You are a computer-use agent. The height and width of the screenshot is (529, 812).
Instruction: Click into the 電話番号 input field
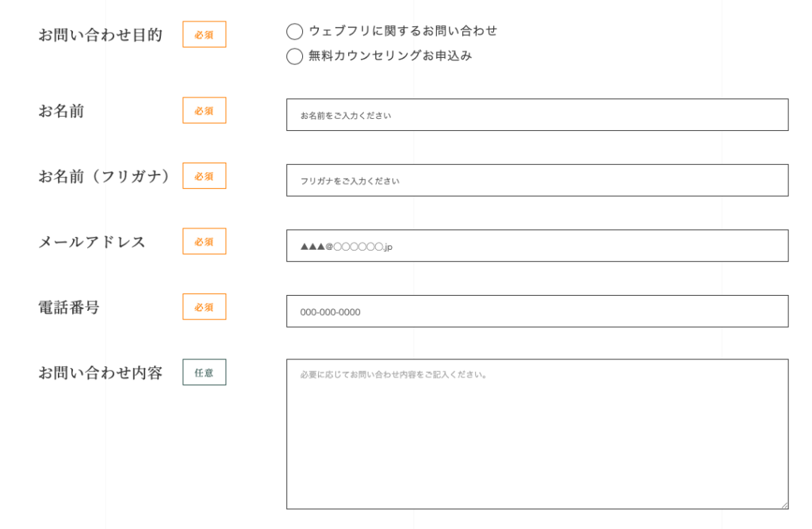537,312
